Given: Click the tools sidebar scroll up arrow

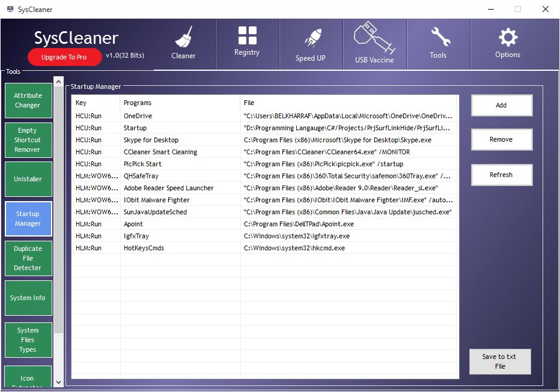Looking at the screenshot, I should tap(58, 82).
